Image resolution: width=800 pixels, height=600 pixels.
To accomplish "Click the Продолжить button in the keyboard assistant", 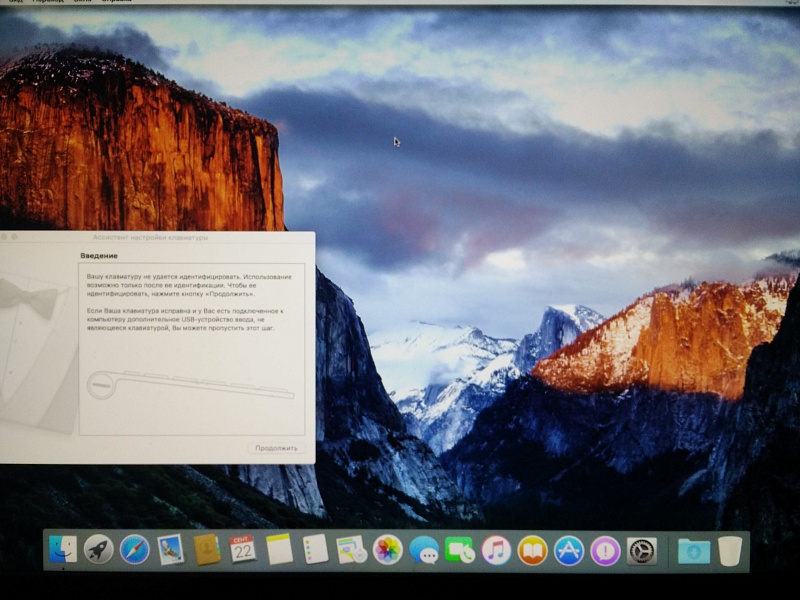I will pos(276,448).
